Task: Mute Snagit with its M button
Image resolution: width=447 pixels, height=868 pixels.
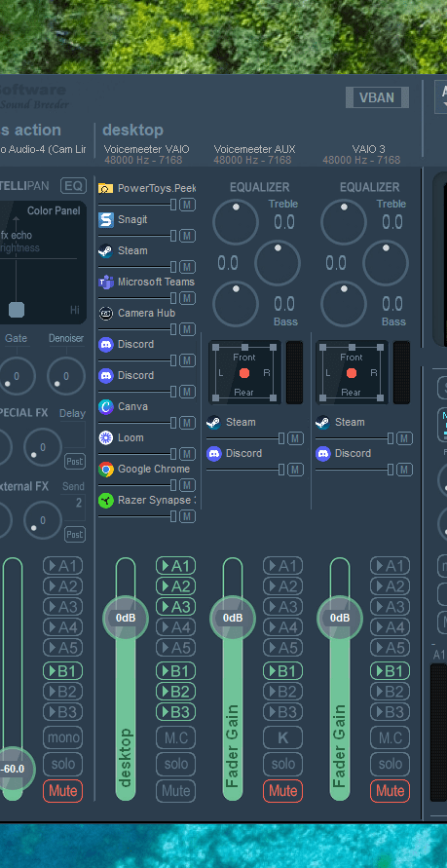Action: click(x=187, y=236)
